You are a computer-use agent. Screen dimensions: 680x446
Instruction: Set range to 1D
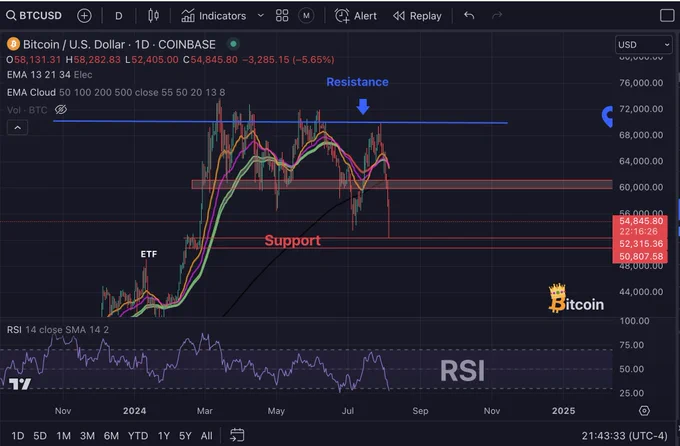click(17, 436)
